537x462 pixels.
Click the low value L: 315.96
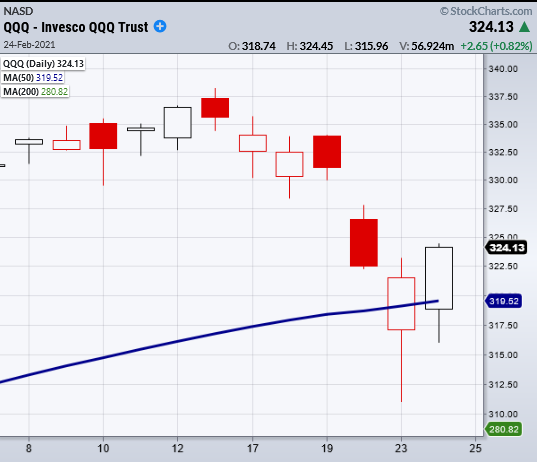[366, 46]
